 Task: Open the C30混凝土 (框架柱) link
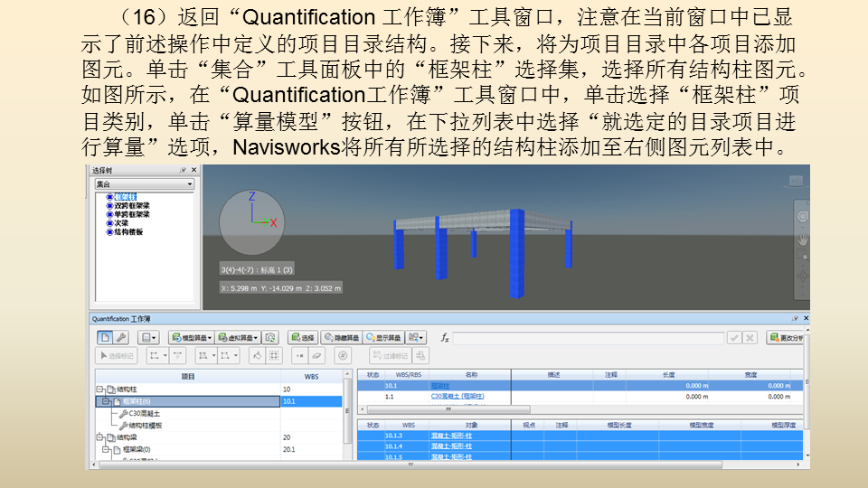click(x=458, y=397)
